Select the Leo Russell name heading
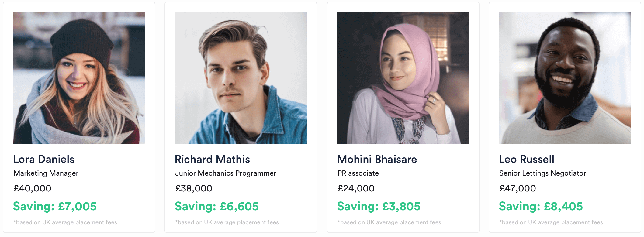Screen dimensions: 644x237 [x=527, y=159]
